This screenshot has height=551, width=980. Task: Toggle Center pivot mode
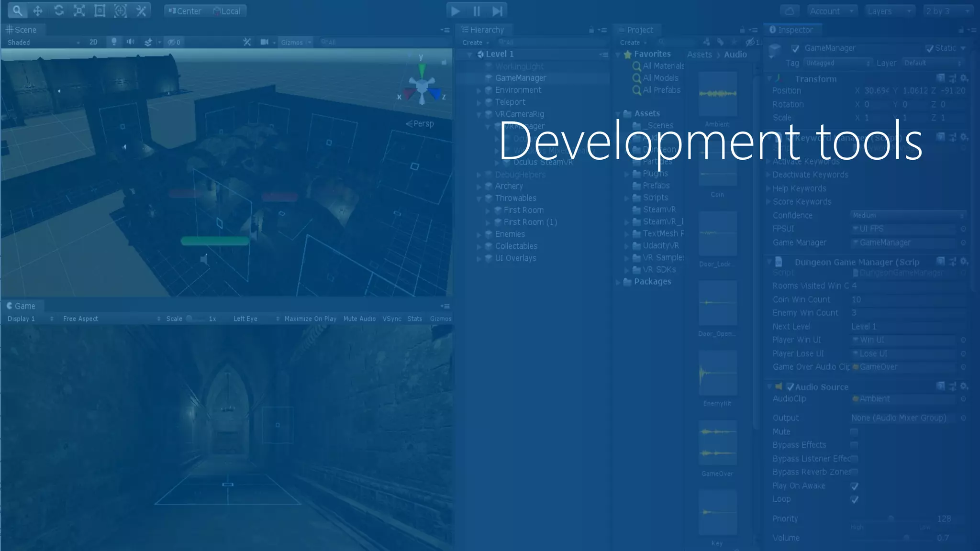185,11
